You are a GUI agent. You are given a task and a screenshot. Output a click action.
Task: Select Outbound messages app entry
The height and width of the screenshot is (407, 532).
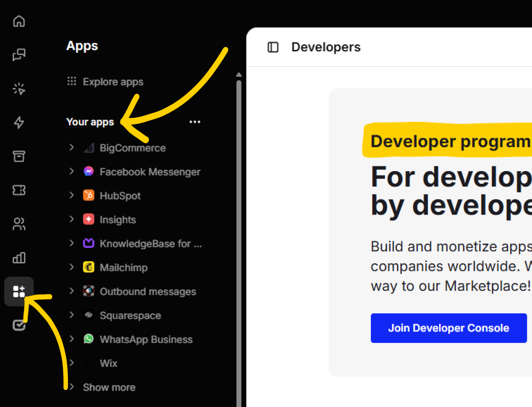[x=148, y=292]
